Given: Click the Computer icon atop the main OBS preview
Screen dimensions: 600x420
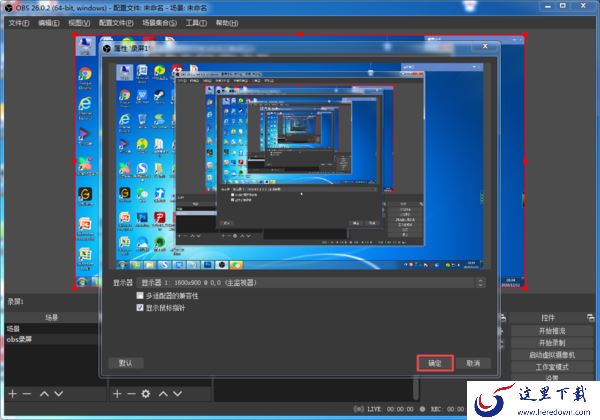Looking at the screenshot, I should tap(85, 44).
